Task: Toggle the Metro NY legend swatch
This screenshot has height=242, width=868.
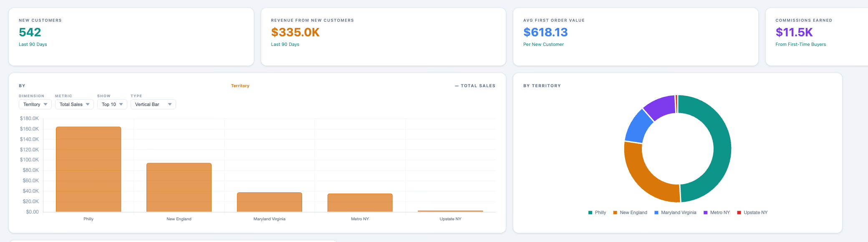Action: coord(706,213)
